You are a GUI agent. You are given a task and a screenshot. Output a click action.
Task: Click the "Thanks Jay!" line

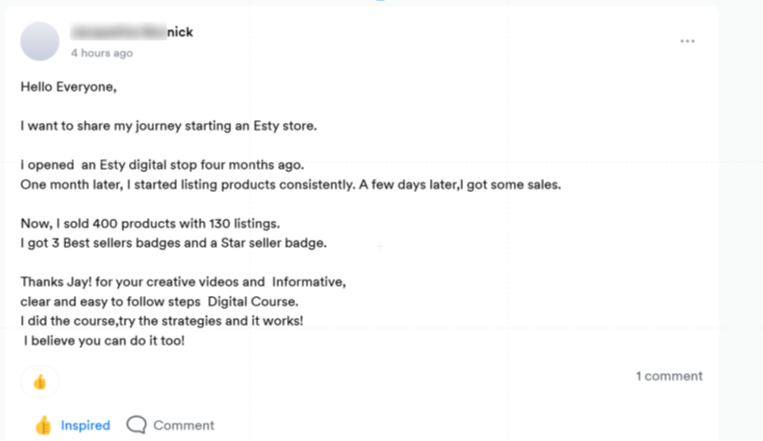tap(183, 281)
